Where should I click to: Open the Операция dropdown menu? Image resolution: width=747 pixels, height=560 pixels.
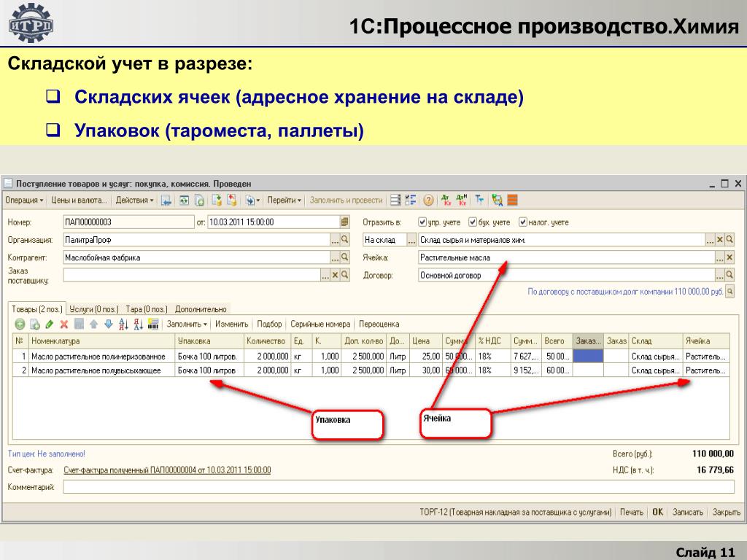click(x=24, y=201)
